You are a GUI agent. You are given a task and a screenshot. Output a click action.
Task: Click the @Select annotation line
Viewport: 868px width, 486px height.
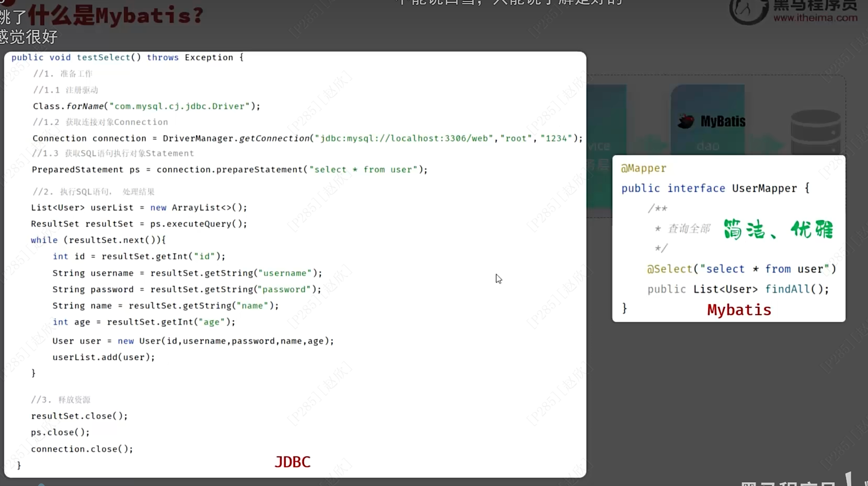click(x=741, y=269)
